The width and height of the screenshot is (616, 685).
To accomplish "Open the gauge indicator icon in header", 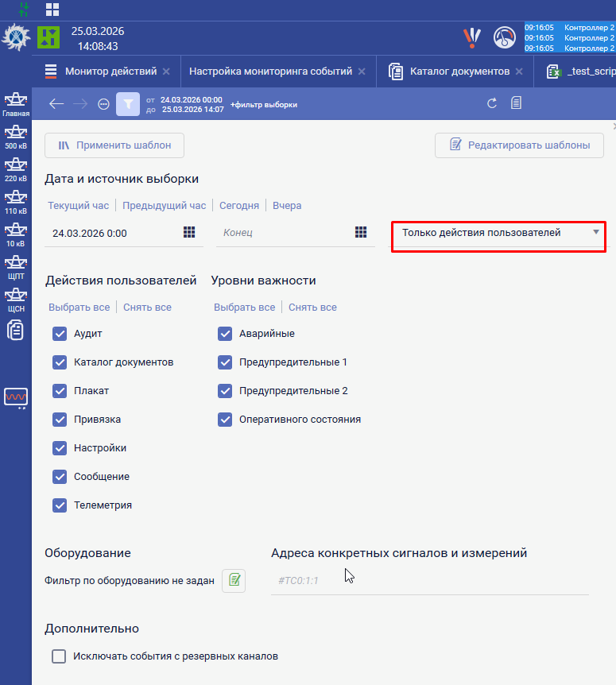I will [x=505, y=37].
